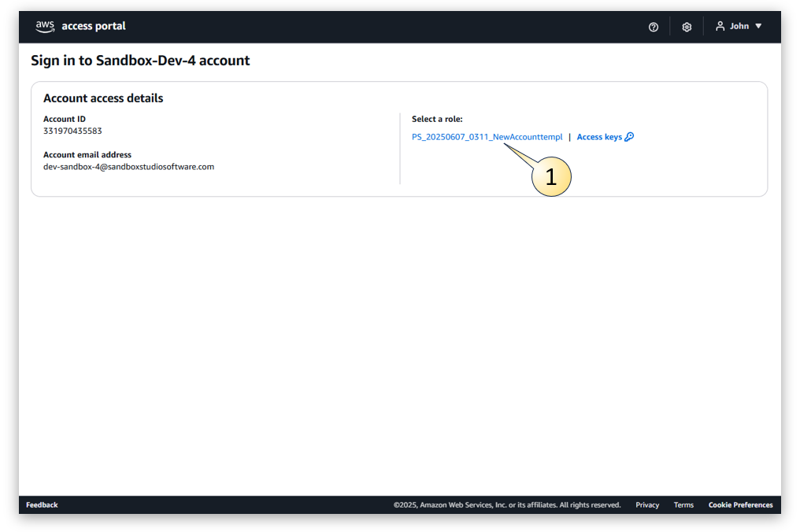Viewport: 800px width, 532px height.
Task: Open the help question mark icon
Action: pos(653,27)
